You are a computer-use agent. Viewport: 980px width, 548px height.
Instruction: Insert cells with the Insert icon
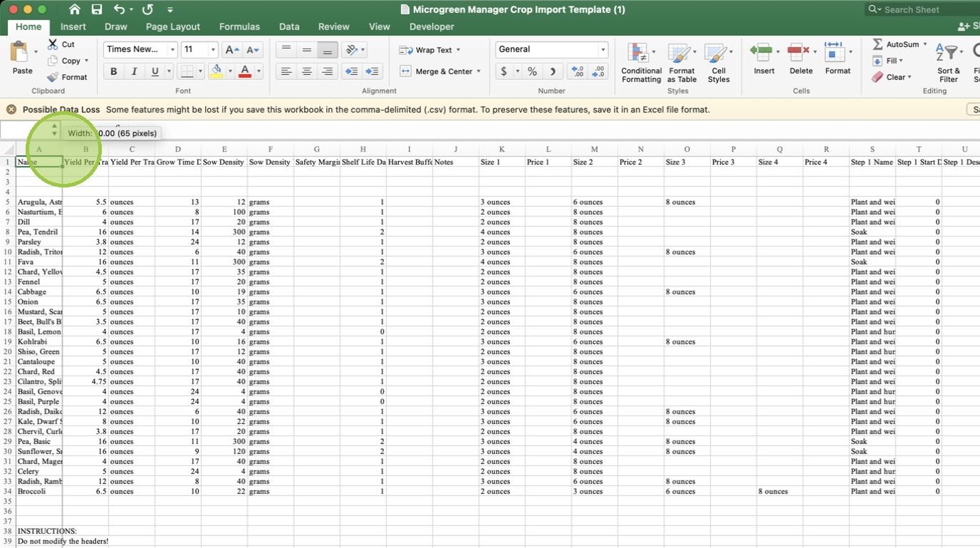(x=764, y=58)
